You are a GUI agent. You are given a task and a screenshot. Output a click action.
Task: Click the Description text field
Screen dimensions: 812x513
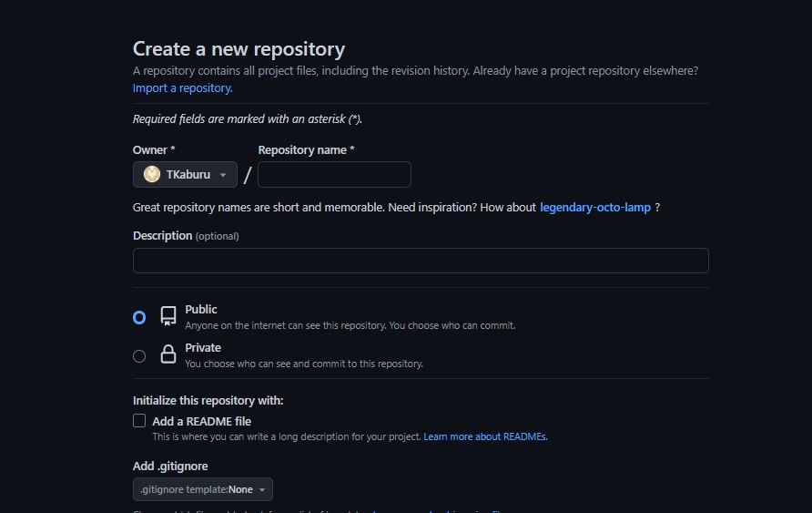coord(421,261)
